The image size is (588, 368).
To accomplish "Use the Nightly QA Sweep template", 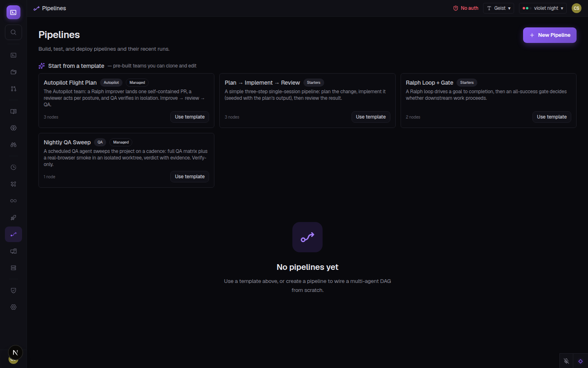I will tap(189, 177).
